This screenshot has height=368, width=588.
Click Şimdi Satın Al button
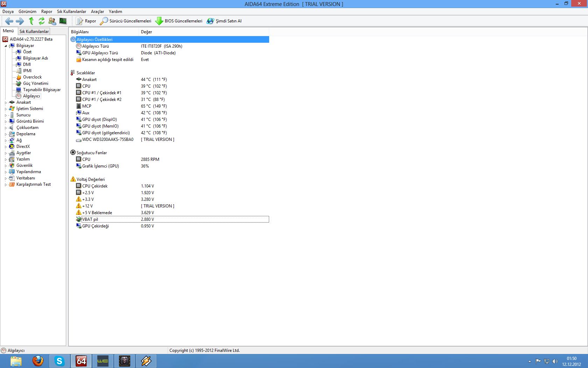coord(224,21)
